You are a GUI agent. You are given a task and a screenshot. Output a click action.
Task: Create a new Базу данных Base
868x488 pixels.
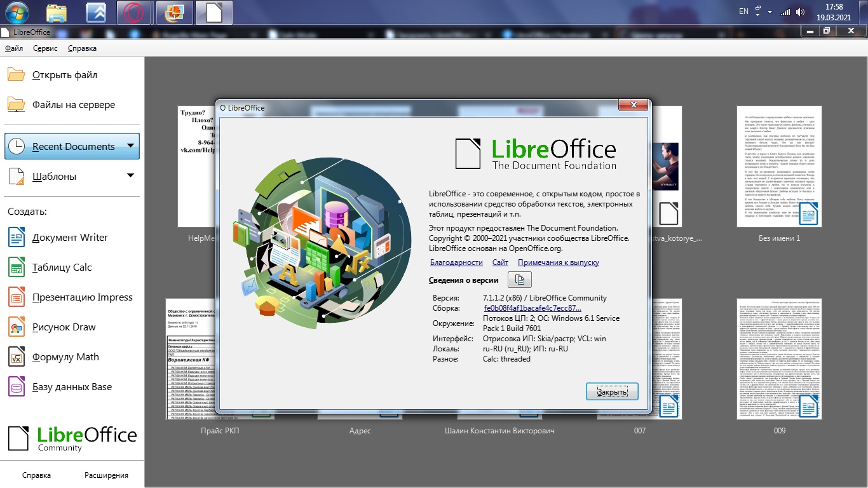[x=72, y=386]
